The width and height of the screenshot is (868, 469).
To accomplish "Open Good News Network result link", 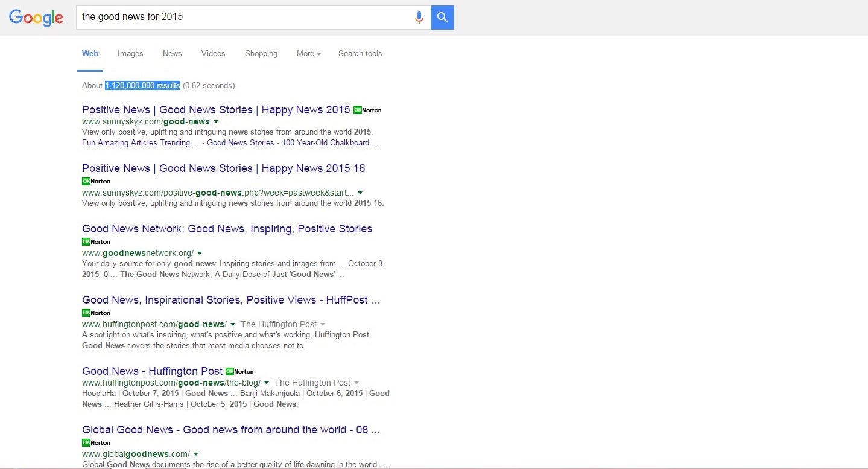I will coord(227,229).
